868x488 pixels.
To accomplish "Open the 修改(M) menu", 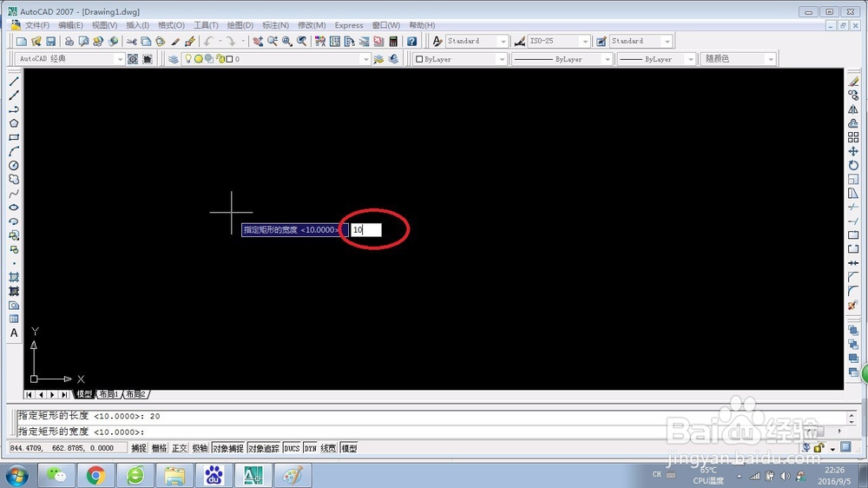I will coord(312,25).
